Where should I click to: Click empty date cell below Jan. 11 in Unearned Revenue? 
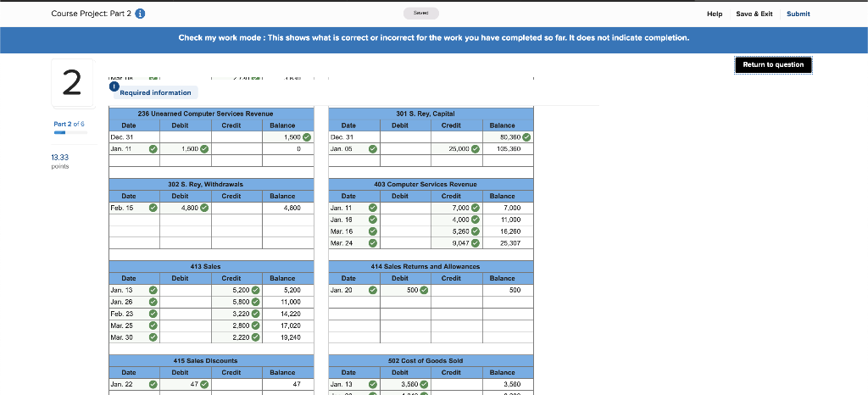pyautogui.click(x=135, y=160)
